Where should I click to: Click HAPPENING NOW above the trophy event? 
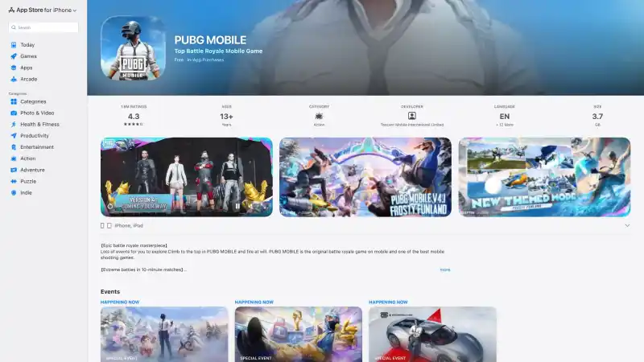tap(254, 302)
